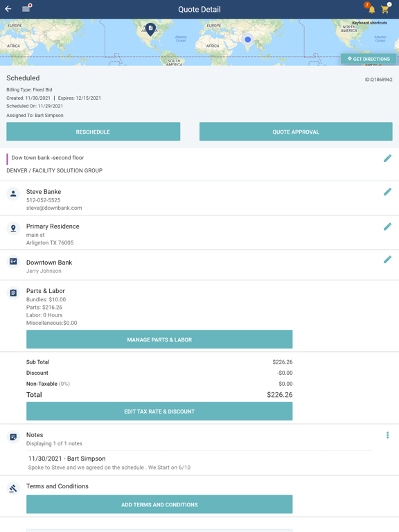This screenshot has width=399, height=532.
Task: Click the contact person icon
Action: (x=13, y=194)
